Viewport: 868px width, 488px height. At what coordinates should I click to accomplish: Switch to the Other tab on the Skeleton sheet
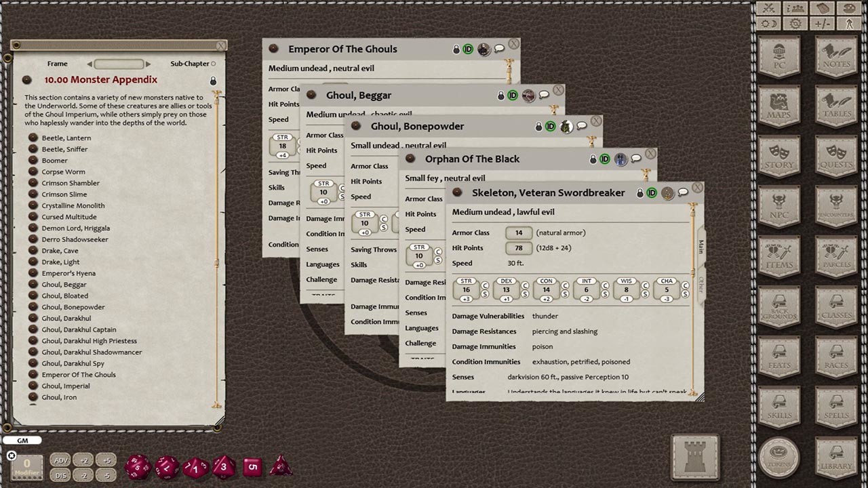[x=701, y=282]
